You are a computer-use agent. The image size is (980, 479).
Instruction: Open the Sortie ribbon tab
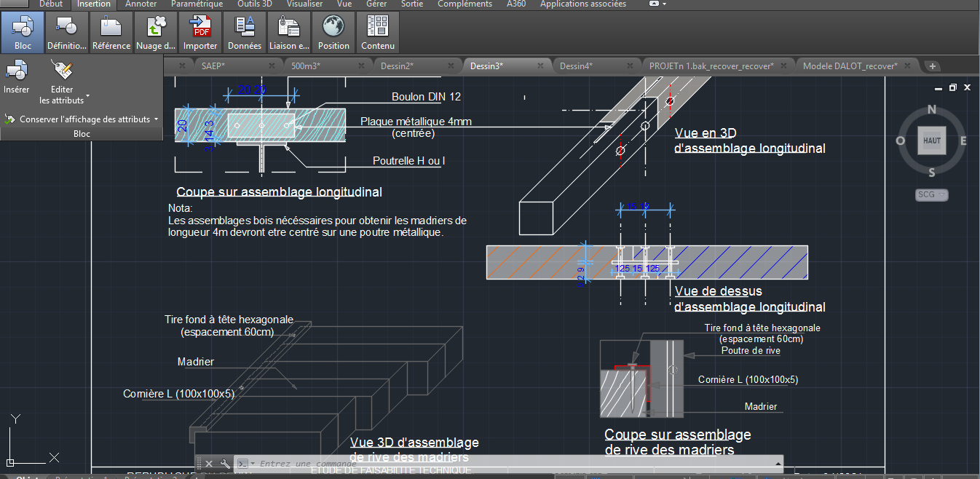pyautogui.click(x=412, y=4)
